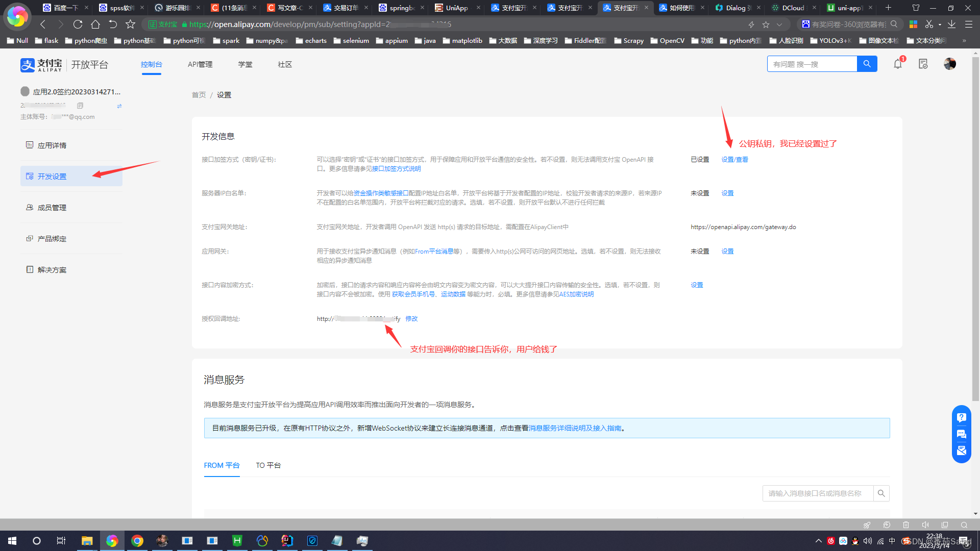Open the browser downloads icon
Screen dimensions: 980x551
951,24
